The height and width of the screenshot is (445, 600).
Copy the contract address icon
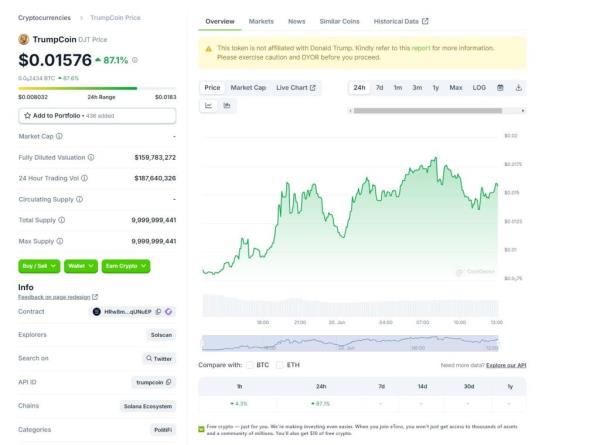pyautogui.click(x=158, y=312)
